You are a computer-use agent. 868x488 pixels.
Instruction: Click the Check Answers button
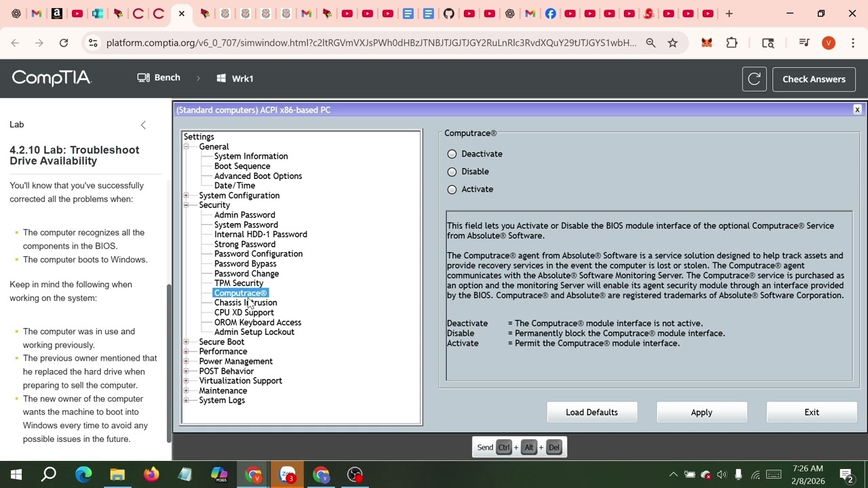[x=814, y=79]
